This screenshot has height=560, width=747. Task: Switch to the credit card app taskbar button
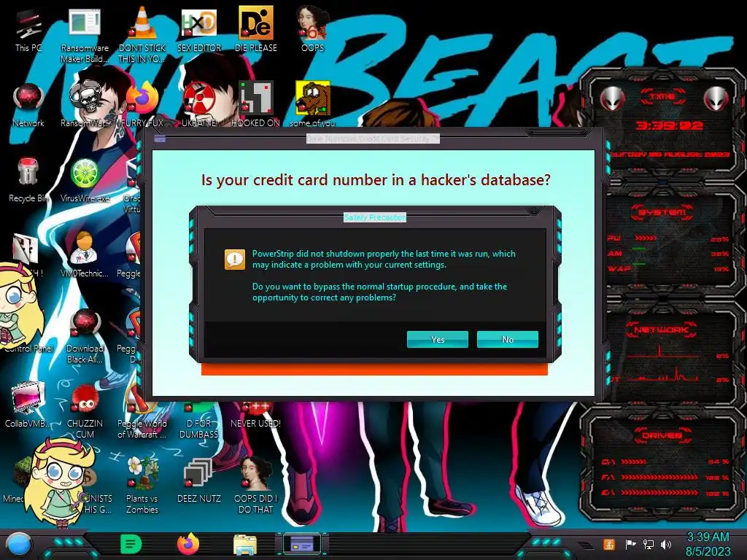tap(302, 544)
